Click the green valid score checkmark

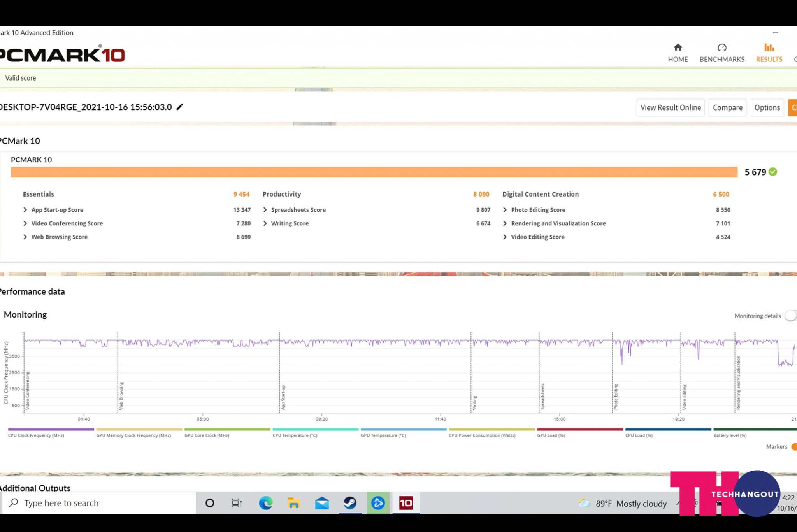[x=773, y=172]
